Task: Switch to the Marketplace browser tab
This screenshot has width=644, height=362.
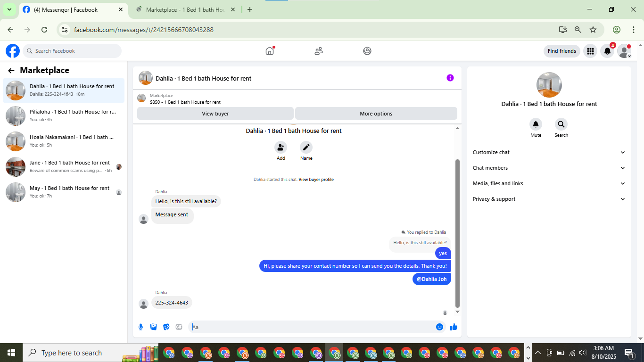Action: (x=186, y=9)
